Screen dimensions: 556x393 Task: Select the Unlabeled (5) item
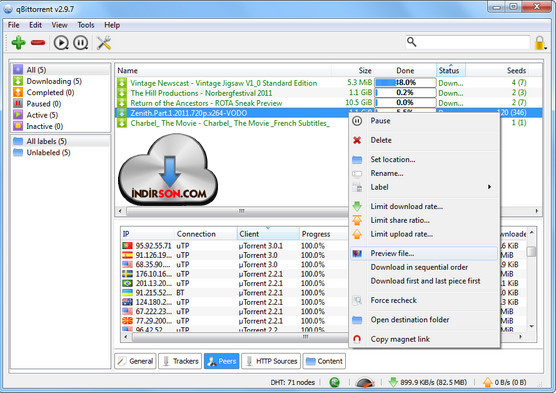(60, 153)
